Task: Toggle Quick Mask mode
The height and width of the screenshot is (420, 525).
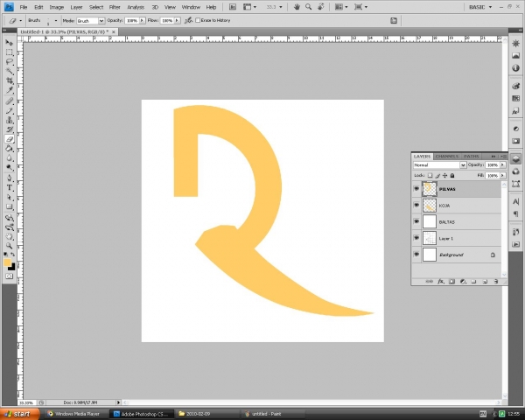Action: click(x=10, y=276)
